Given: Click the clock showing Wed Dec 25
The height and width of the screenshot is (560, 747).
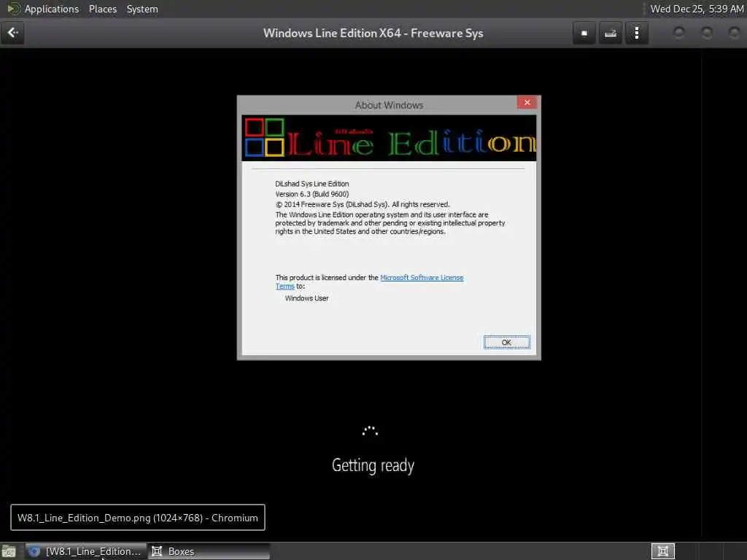Looking at the screenshot, I should coord(697,9).
